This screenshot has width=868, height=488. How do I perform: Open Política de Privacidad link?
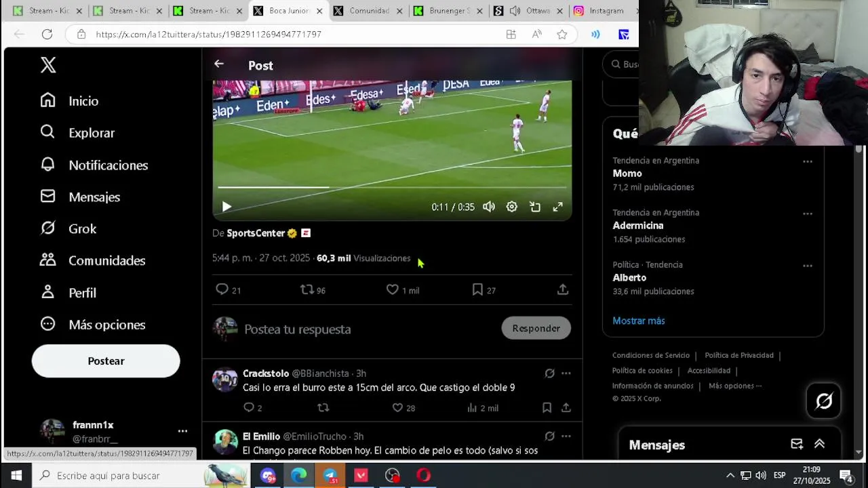(739, 355)
